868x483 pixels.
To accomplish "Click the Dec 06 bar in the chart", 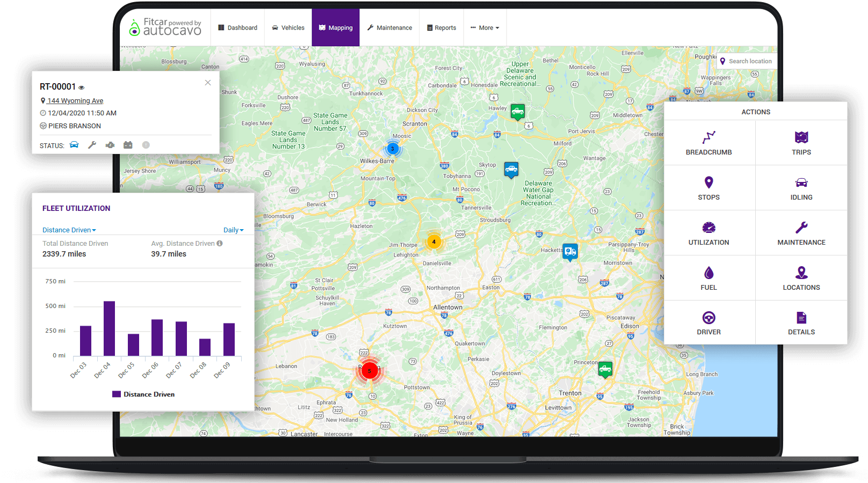I will tap(157, 338).
